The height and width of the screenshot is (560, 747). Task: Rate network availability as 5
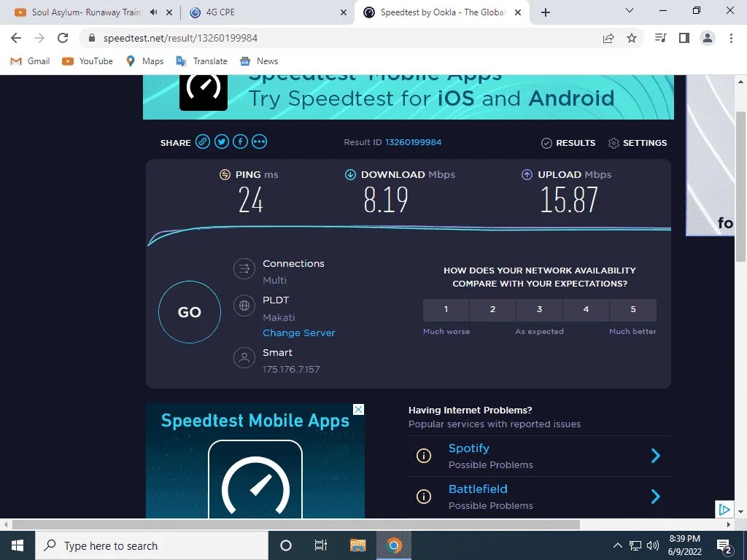(x=633, y=310)
